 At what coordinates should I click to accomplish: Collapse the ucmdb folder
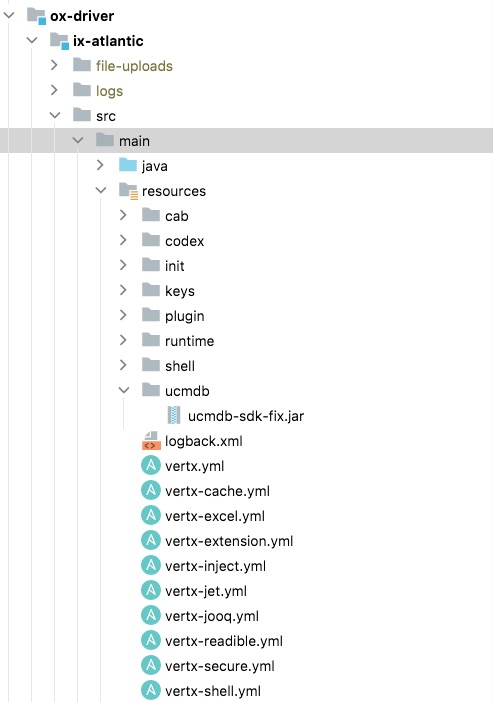point(124,390)
